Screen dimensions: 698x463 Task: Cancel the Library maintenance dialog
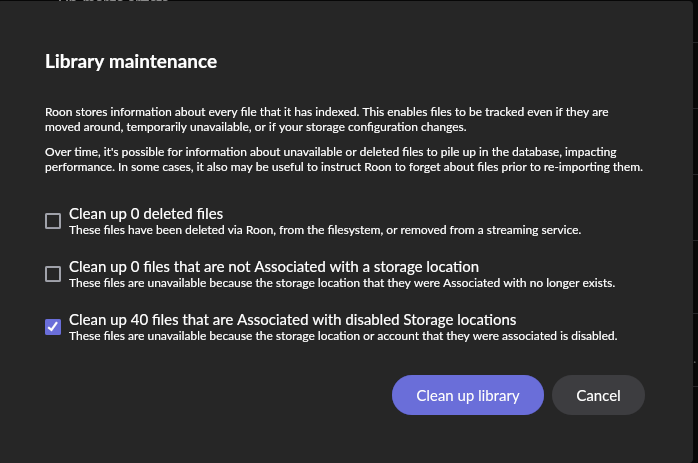(x=598, y=395)
